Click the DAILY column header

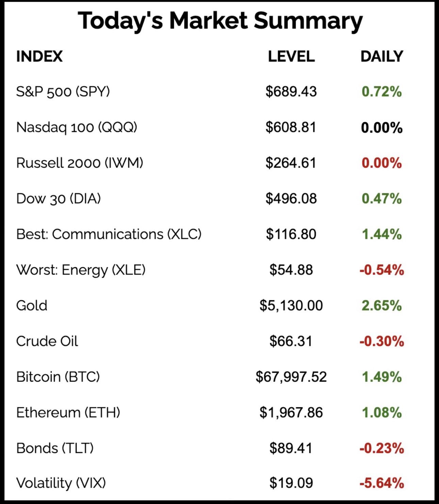(381, 56)
